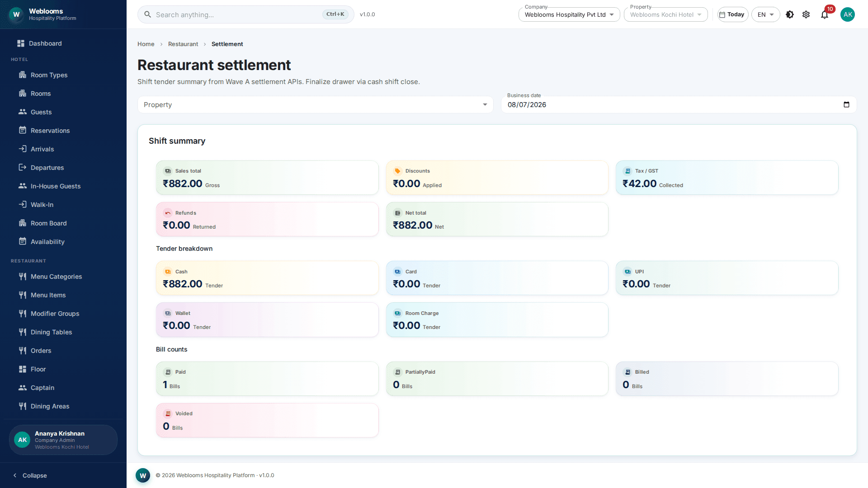Viewport: 868px width, 488px height.
Task: Open Captain sidebar item
Action: click(x=63, y=388)
